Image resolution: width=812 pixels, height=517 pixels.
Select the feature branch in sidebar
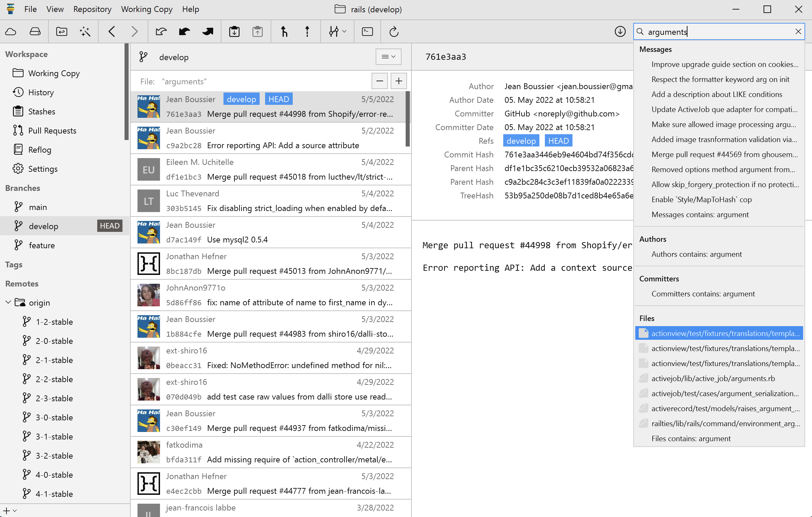click(42, 245)
